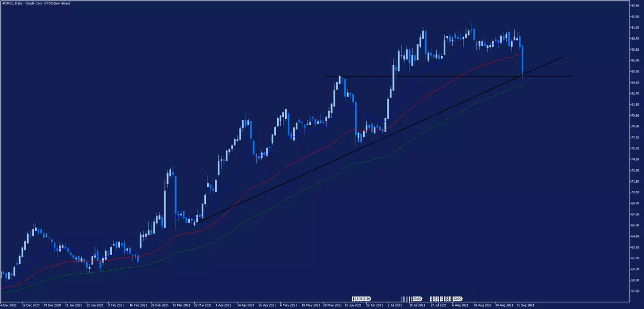Click the '22 Mar 2021' date label
644x309 pixels.
click(x=203, y=305)
